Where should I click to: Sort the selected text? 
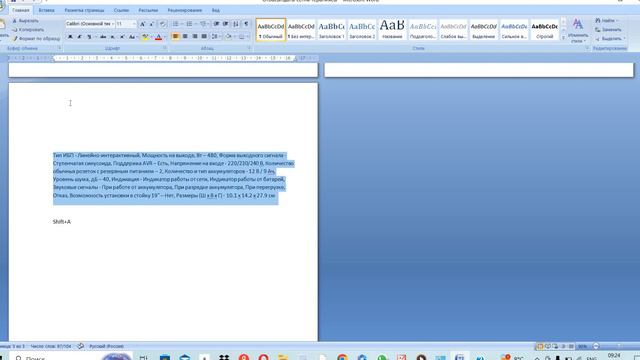[x=236, y=24]
